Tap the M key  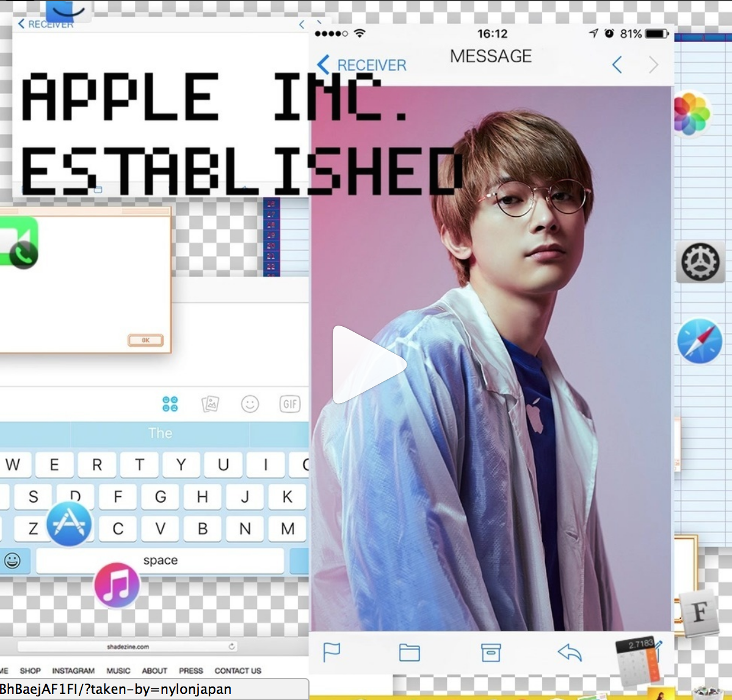coord(287,528)
